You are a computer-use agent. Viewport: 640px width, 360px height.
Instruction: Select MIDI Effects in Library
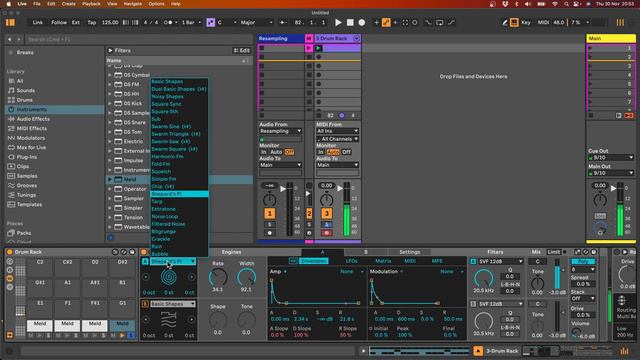pyautogui.click(x=31, y=128)
